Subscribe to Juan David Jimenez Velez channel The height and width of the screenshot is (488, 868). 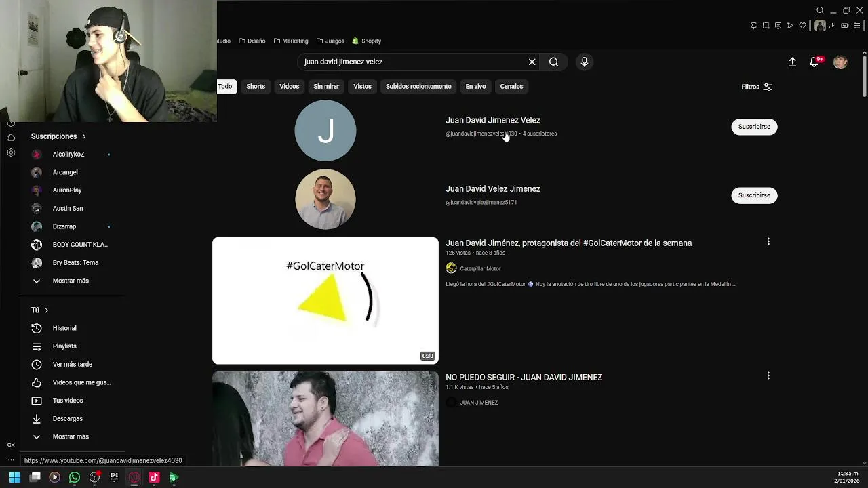pyautogui.click(x=754, y=127)
